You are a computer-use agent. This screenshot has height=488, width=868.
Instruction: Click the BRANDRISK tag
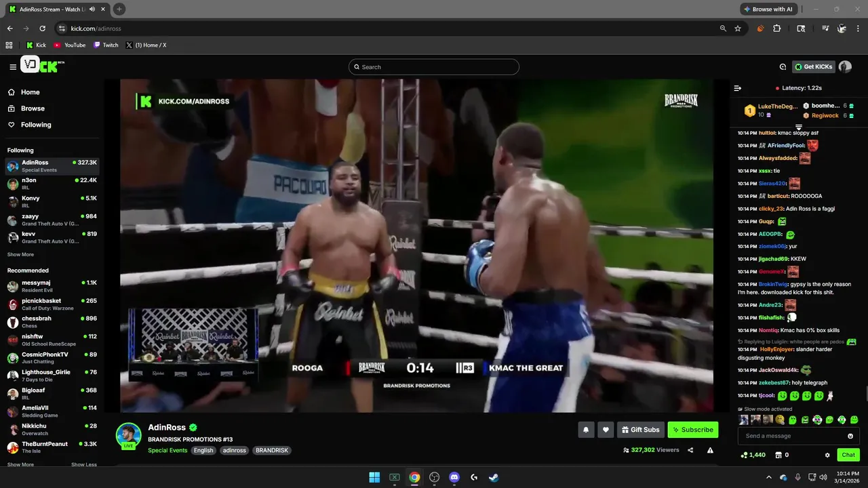coord(272,450)
